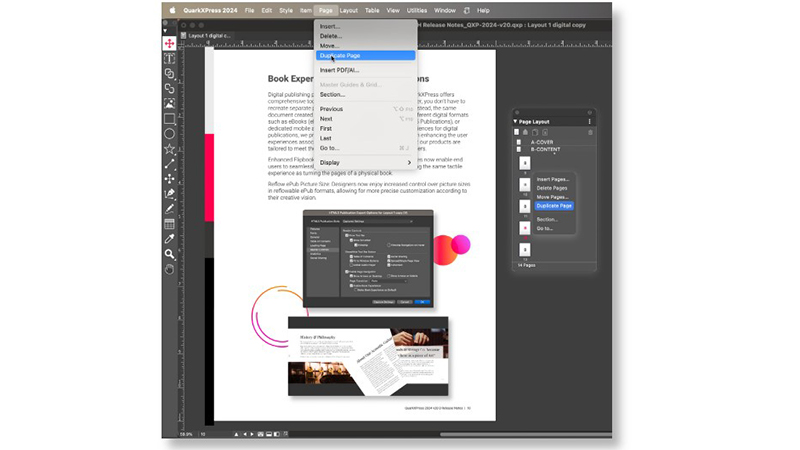Viewport: 800px width, 450px height.
Task: Click the blank single page icon in Page Layout
Action: 516,132
